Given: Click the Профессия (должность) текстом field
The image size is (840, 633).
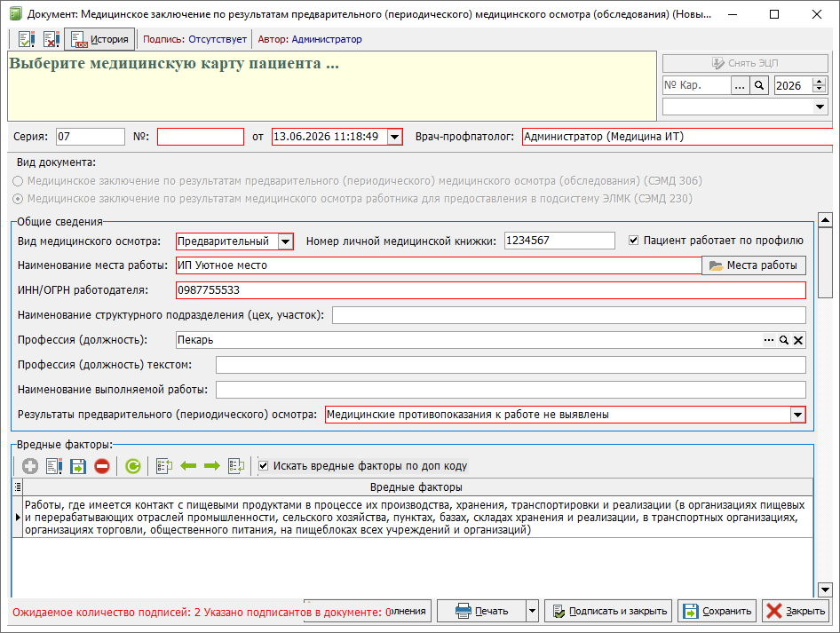Looking at the screenshot, I should [511, 365].
